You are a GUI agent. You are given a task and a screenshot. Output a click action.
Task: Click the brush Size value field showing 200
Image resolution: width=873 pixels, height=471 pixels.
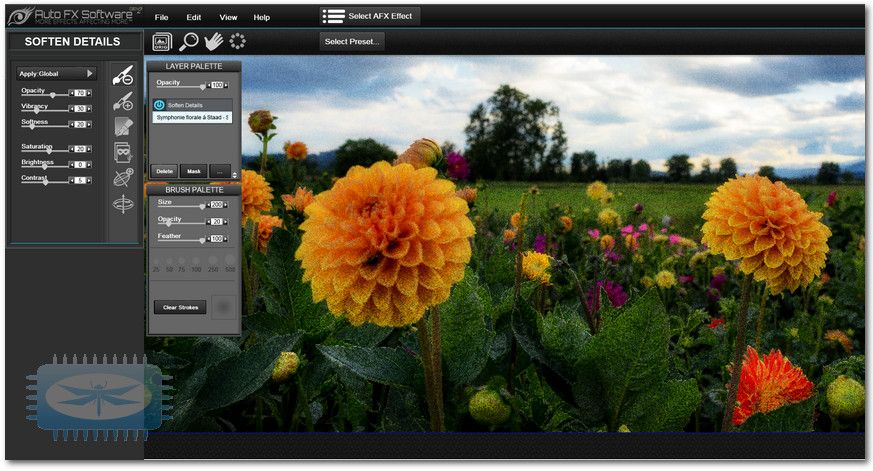click(217, 205)
